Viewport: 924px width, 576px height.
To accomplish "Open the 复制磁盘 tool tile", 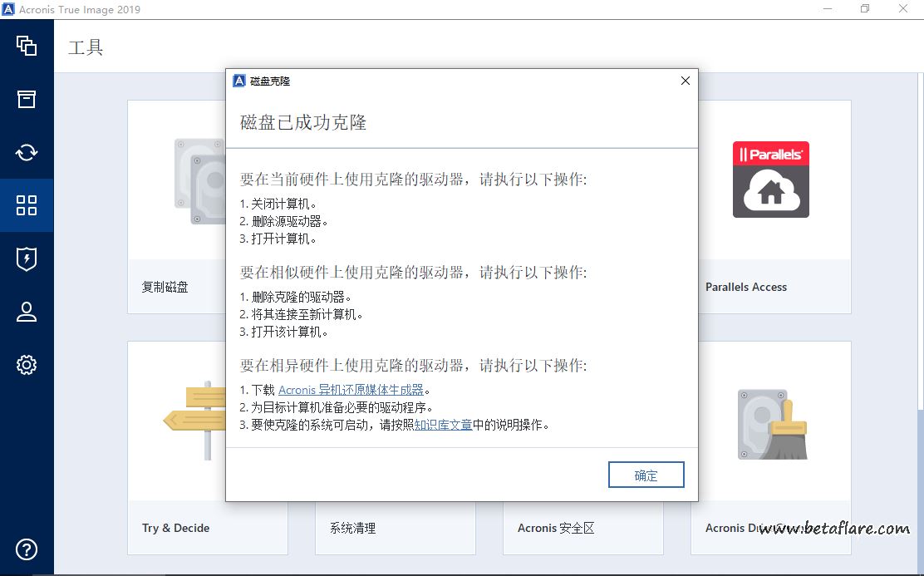I will tap(165, 287).
